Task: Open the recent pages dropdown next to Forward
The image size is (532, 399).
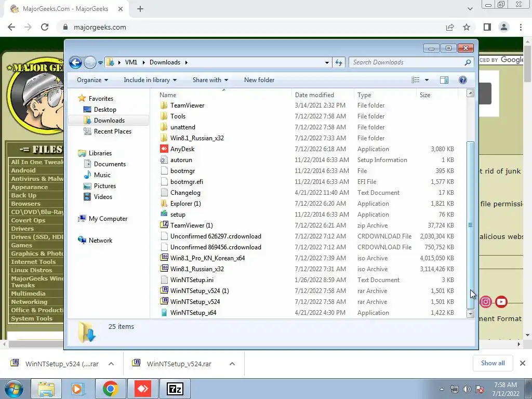Action: 100,63
